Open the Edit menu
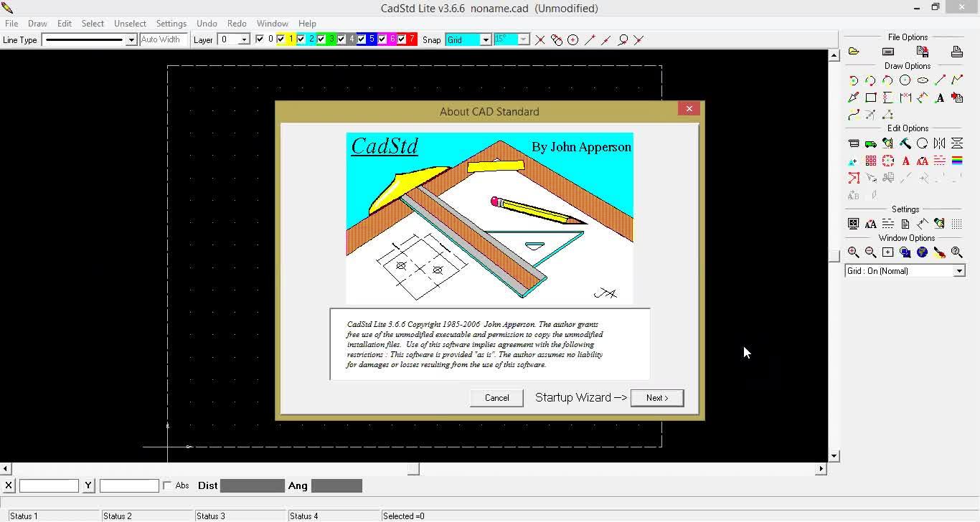 [65, 23]
